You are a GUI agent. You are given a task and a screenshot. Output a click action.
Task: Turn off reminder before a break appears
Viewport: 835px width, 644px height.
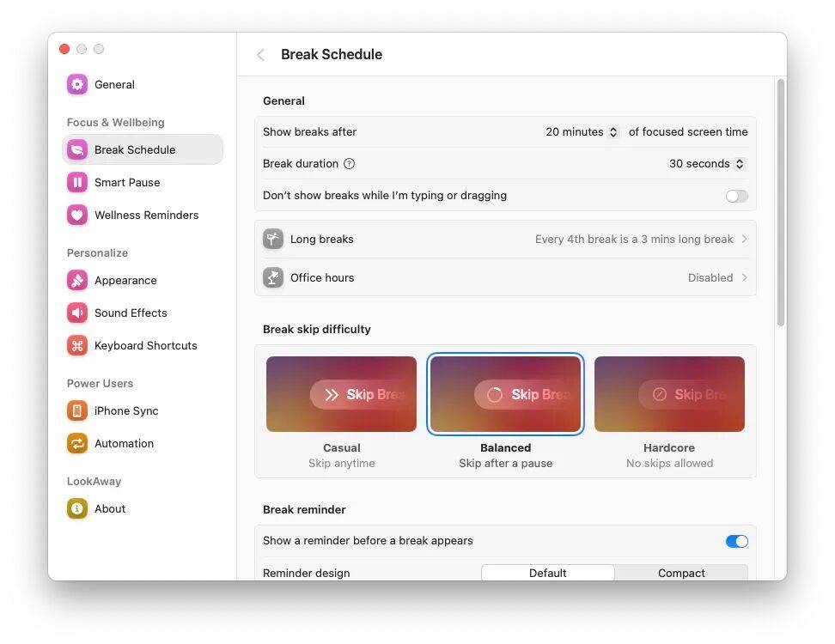(736, 541)
